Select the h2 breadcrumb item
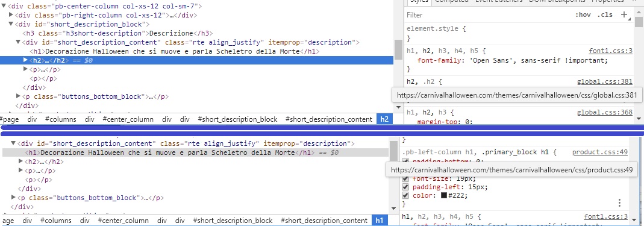The image size is (644, 226). tap(384, 119)
